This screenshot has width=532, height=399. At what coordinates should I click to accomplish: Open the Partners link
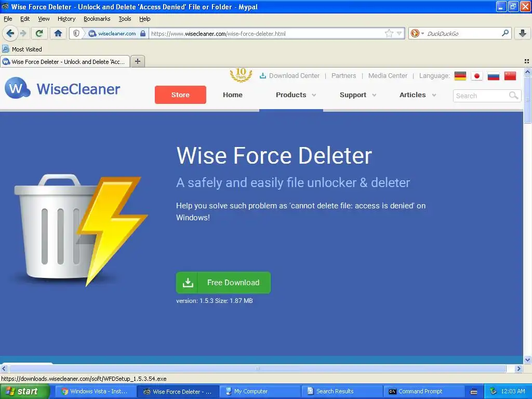[344, 76]
